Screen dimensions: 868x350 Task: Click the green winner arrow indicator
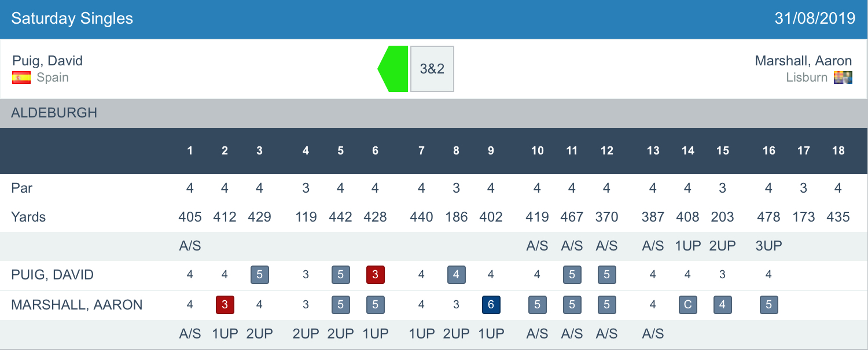pyautogui.click(x=393, y=68)
